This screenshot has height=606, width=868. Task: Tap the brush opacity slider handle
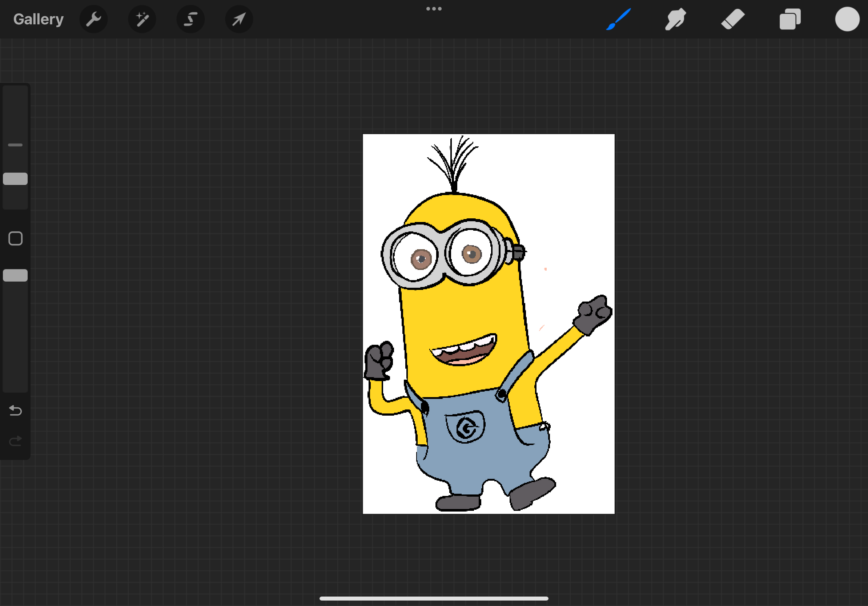tap(15, 275)
